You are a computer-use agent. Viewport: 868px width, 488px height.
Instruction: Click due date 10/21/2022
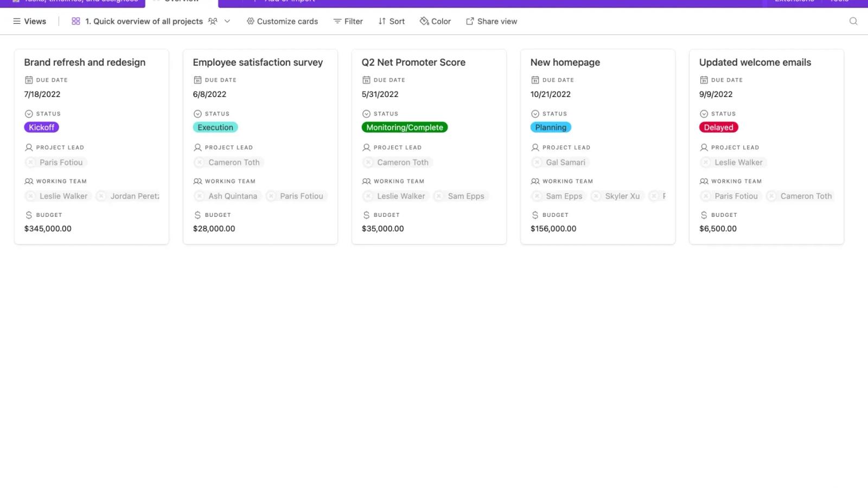coord(550,94)
